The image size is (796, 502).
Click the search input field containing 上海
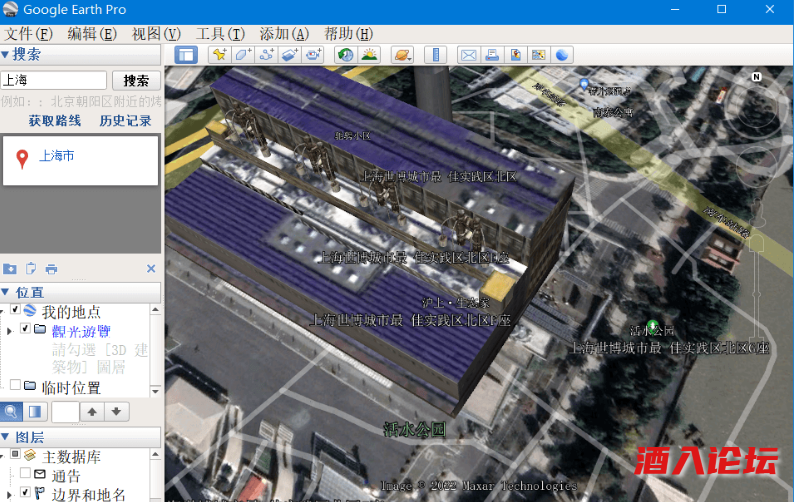click(54, 80)
